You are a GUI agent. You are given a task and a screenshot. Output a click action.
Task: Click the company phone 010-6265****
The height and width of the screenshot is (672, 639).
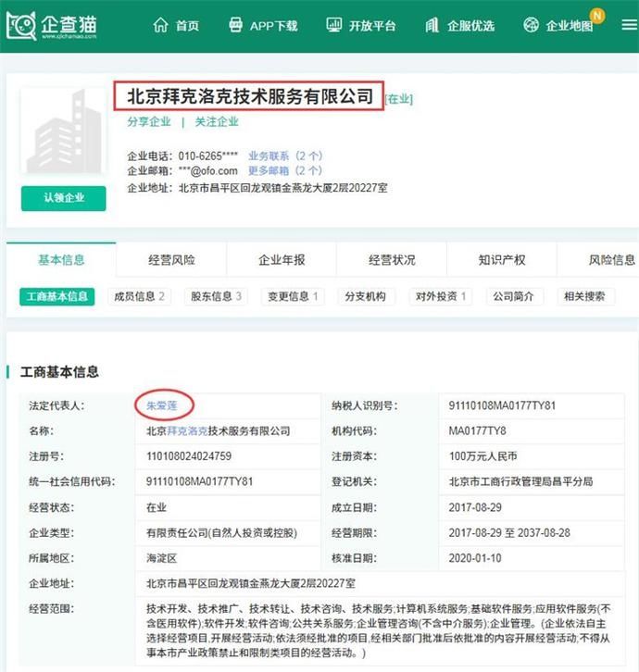(x=208, y=156)
